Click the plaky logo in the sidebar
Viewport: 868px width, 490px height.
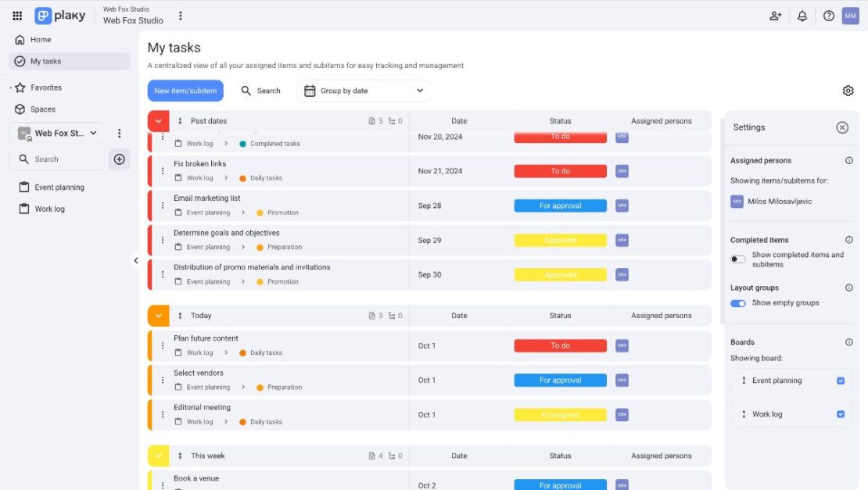60,15
